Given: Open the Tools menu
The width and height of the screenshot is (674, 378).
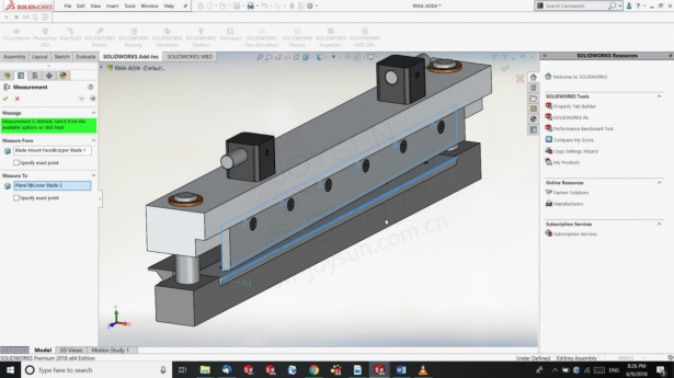Looking at the screenshot, I should (129, 6).
